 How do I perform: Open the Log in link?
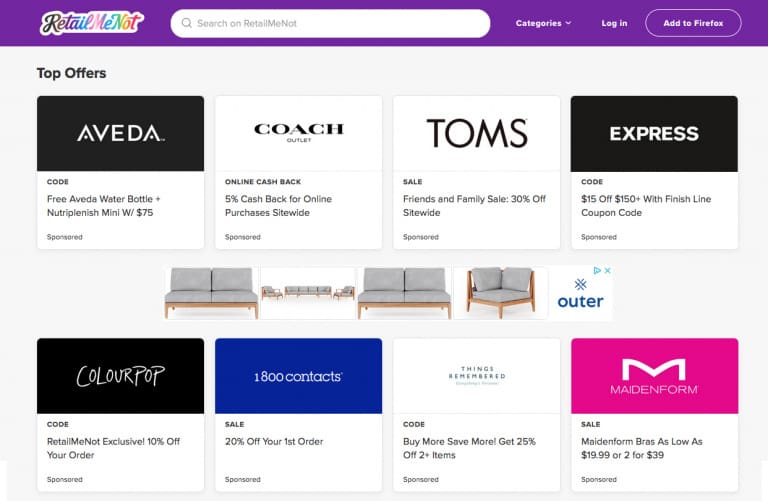point(614,23)
